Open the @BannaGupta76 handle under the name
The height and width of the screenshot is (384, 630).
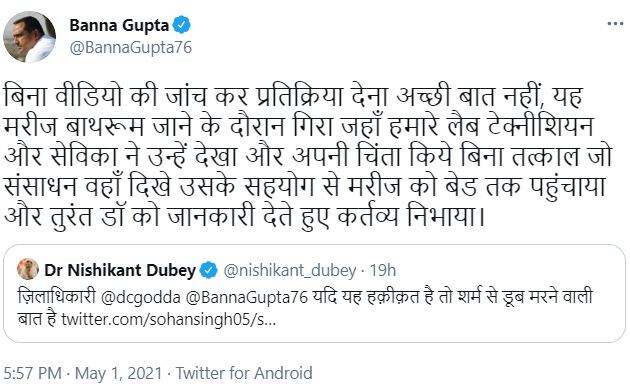[x=131, y=47]
